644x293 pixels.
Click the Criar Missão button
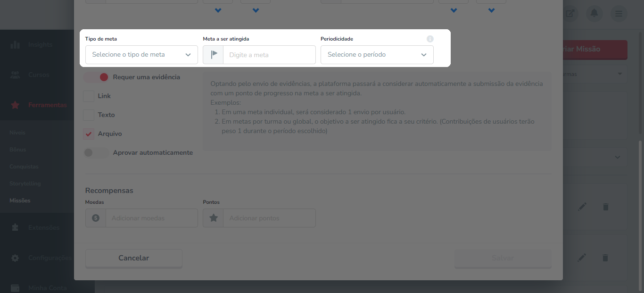pos(595,50)
